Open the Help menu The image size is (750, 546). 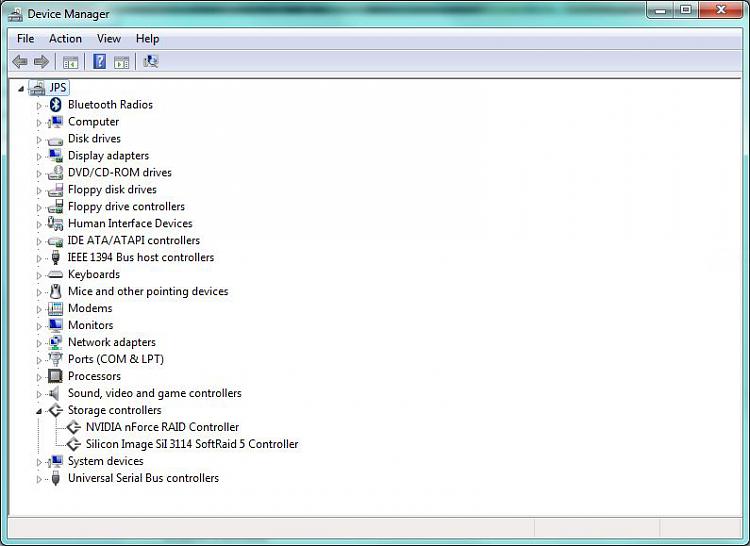(147, 39)
